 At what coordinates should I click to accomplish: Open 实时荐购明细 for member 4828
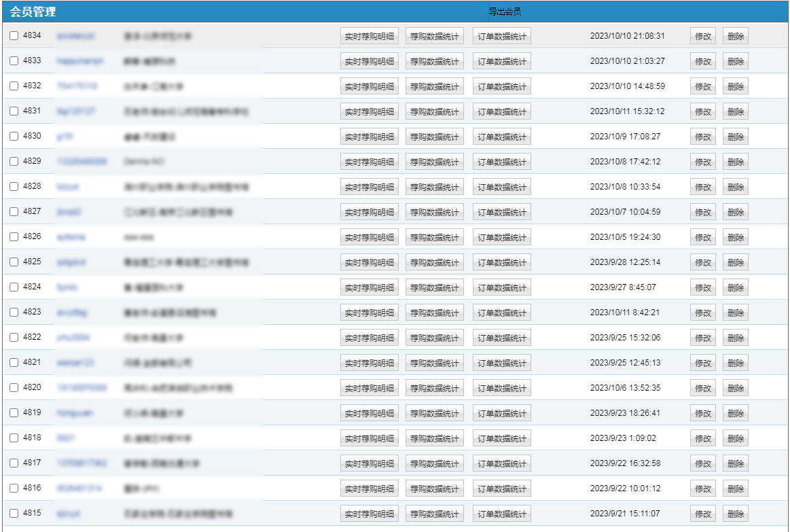[x=369, y=188]
